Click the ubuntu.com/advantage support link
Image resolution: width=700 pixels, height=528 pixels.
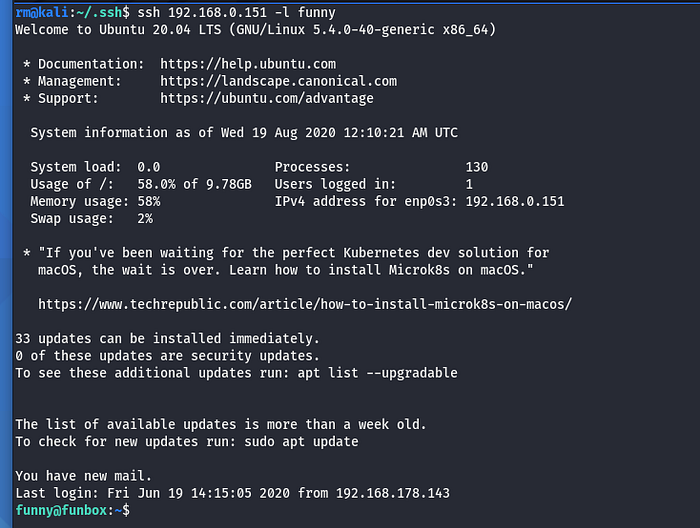pos(266,98)
